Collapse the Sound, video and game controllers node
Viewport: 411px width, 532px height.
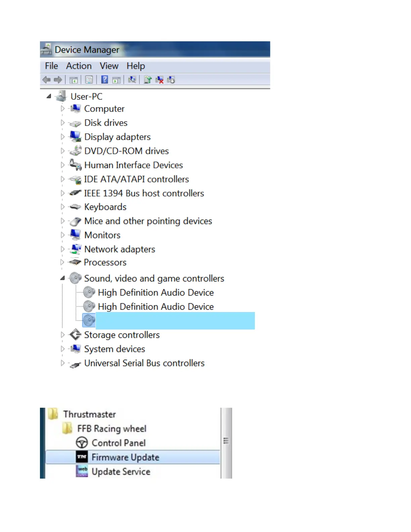(x=62, y=278)
